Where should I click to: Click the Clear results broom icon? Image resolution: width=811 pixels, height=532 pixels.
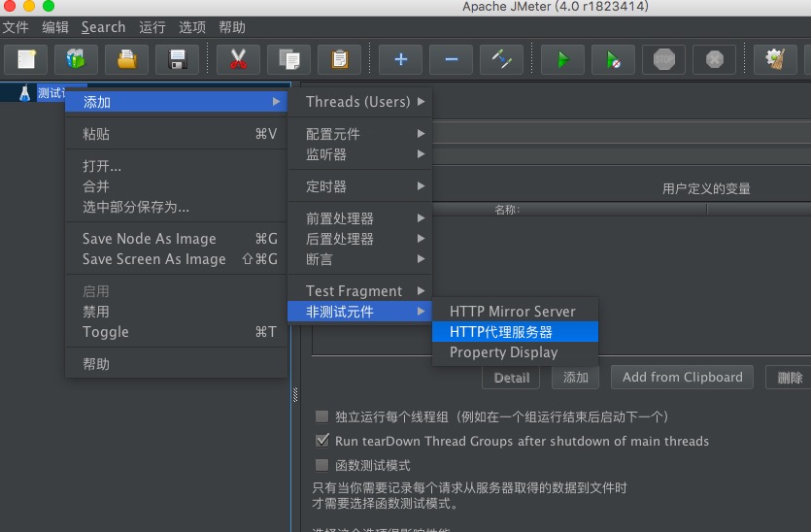click(775, 59)
